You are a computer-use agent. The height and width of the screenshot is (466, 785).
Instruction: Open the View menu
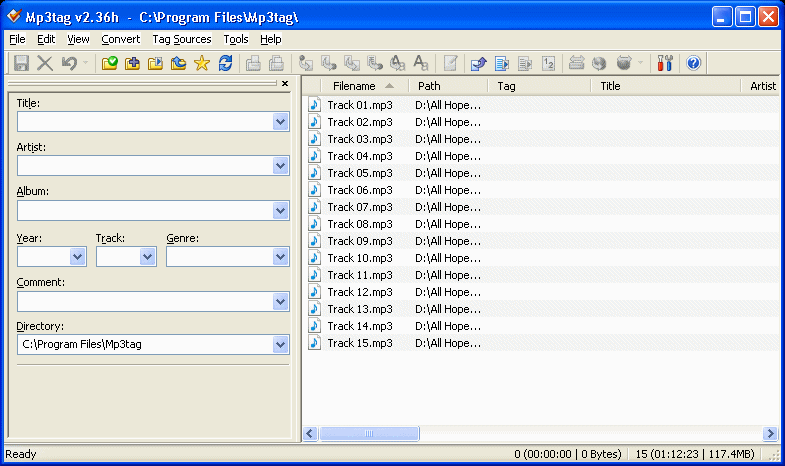point(78,39)
